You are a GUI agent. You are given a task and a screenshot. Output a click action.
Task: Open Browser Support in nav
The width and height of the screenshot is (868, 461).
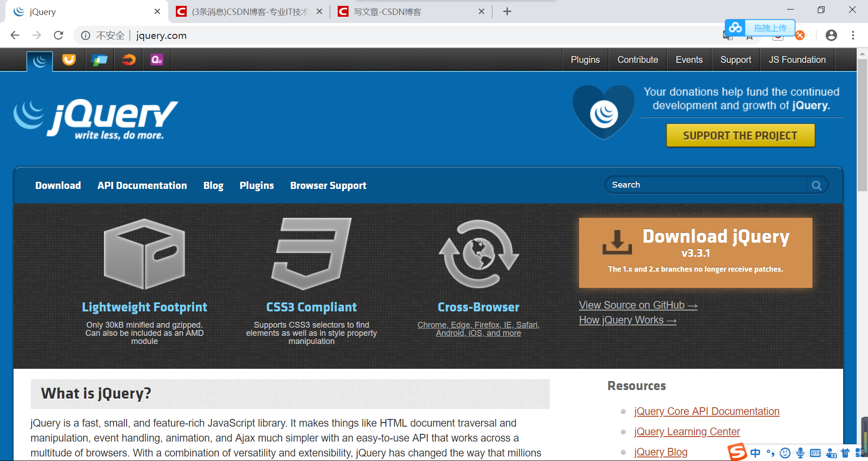click(x=328, y=186)
